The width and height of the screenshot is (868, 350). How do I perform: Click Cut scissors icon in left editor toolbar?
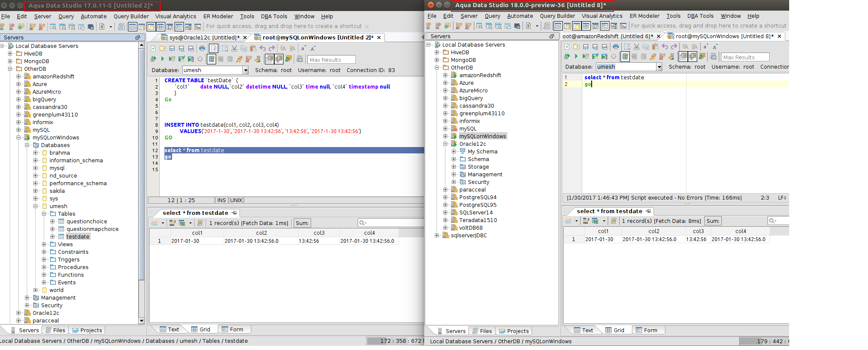[234, 48]
